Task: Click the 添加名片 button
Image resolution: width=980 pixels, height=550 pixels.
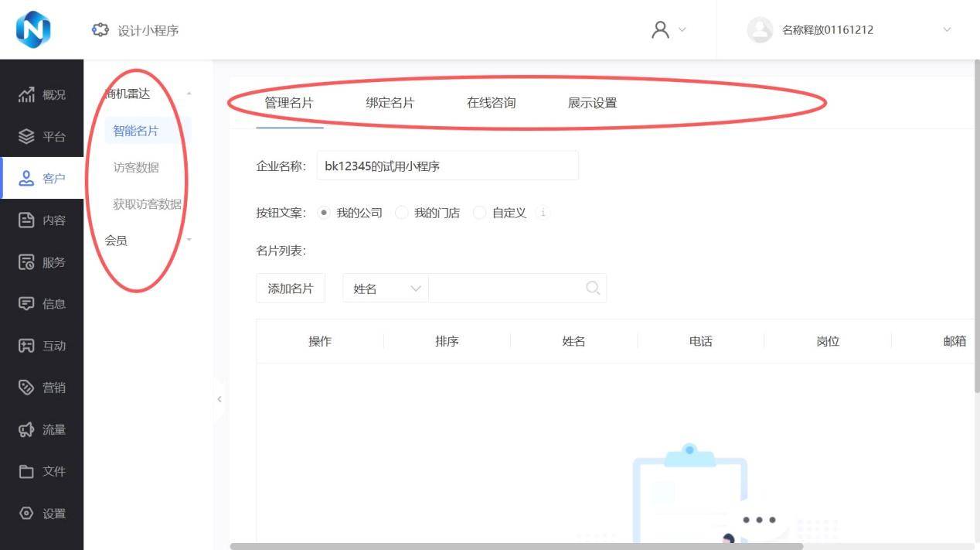Action: [291, 289]
